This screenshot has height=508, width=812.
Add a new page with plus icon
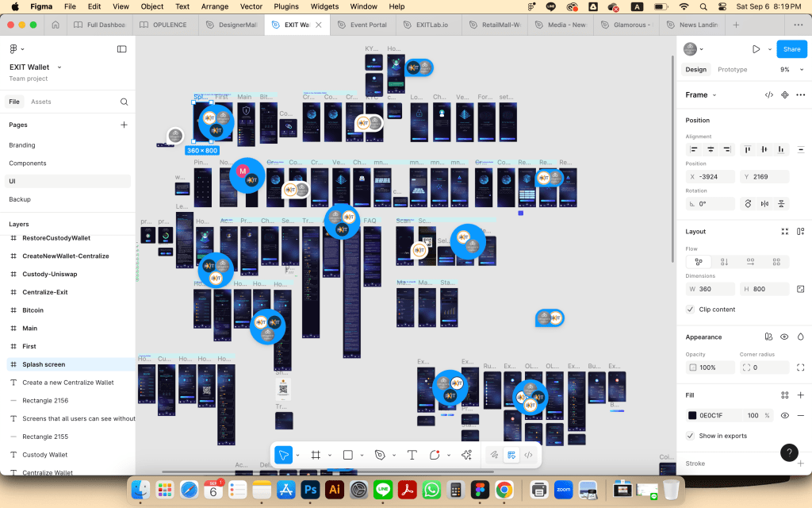124,125
